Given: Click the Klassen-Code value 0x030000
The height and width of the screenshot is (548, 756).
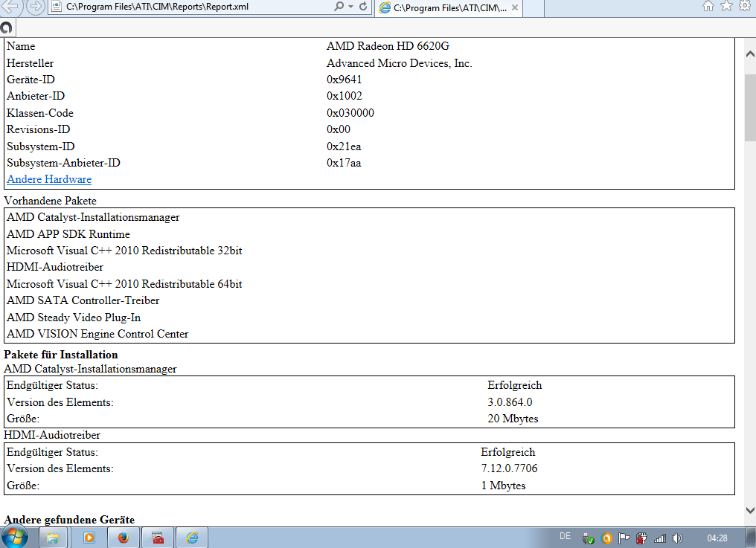Looking at the screenshot, I should coord(350,113).
